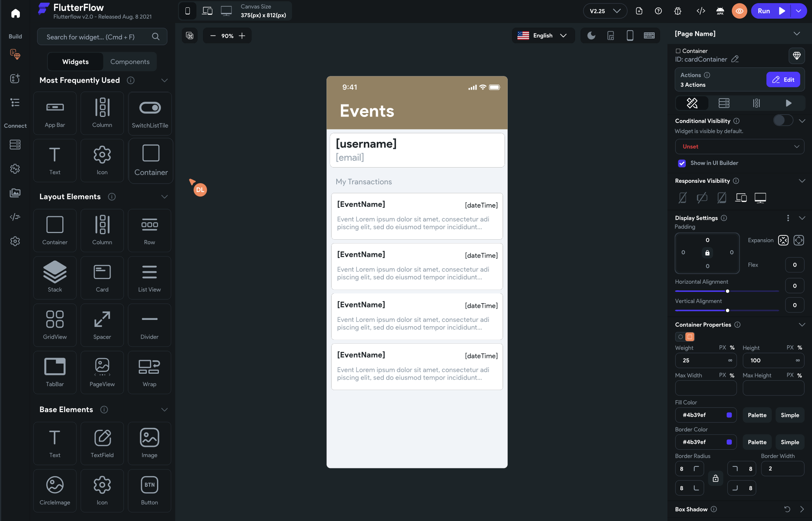Toggle dark mode moon icon

pos(591,36)
